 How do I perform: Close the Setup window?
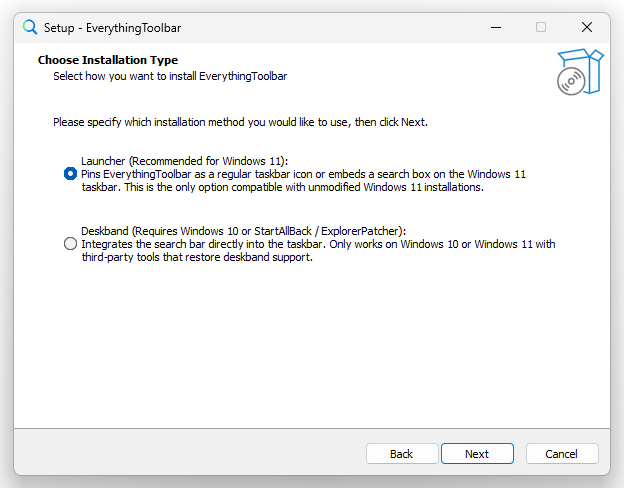tap(587, 27)
